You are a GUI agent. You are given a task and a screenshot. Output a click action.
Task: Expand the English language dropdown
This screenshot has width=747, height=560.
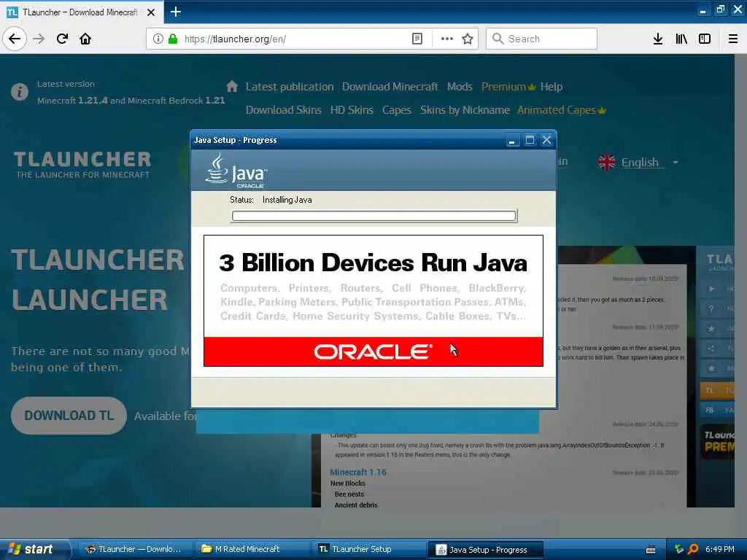[x=675, y=163]
